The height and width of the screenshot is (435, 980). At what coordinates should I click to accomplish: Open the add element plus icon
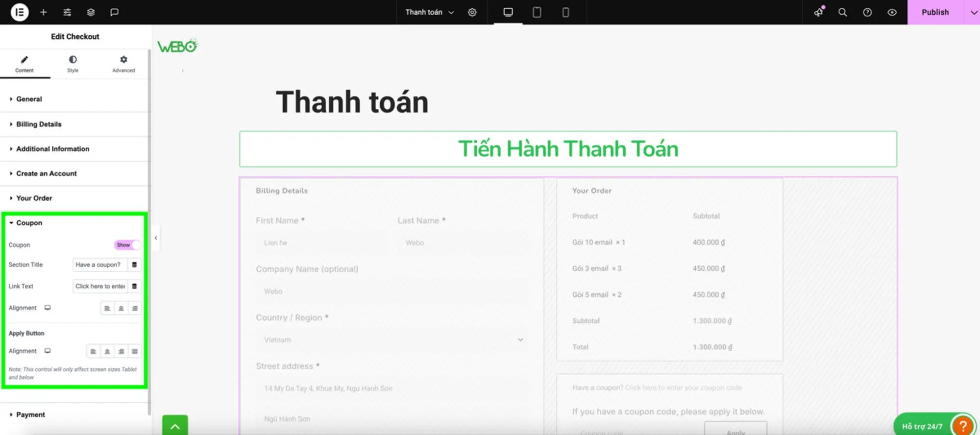[44, 12]
